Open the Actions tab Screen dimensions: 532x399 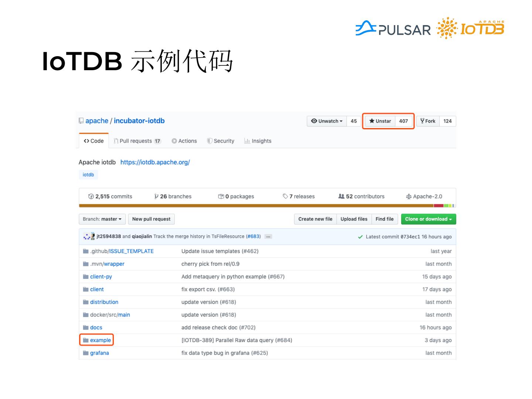click(184, 141)
